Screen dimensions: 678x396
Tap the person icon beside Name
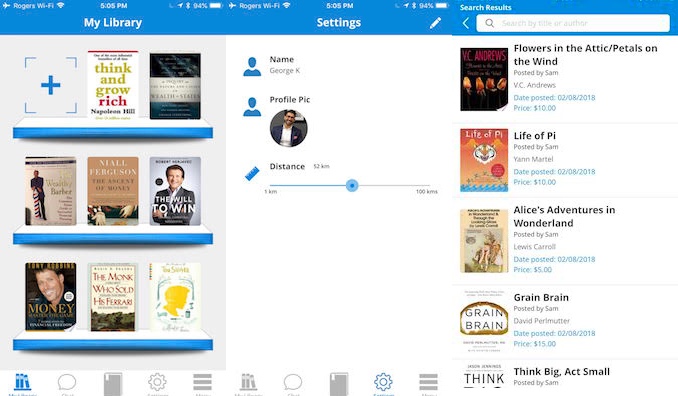click(x=252, y=67)
